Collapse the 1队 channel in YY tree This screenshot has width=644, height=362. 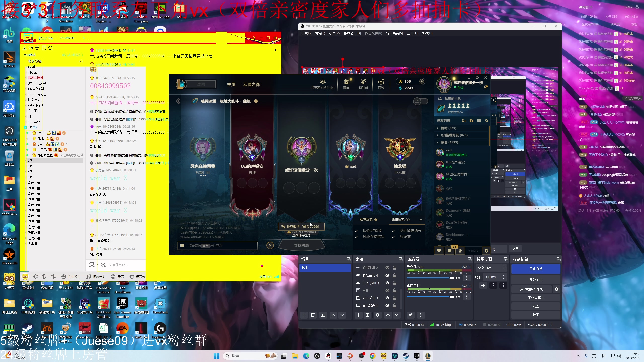tap(25, 127)
